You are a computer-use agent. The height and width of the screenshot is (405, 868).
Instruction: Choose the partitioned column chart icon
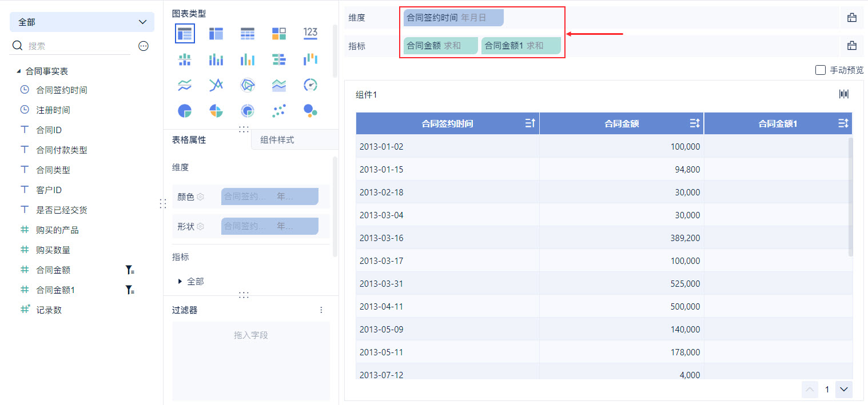[185, 59]
